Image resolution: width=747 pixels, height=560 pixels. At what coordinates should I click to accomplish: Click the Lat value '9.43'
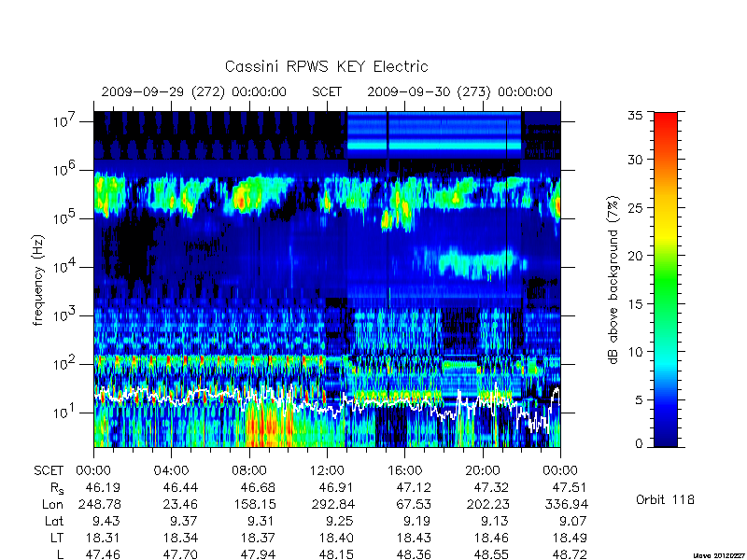(106, 521)
